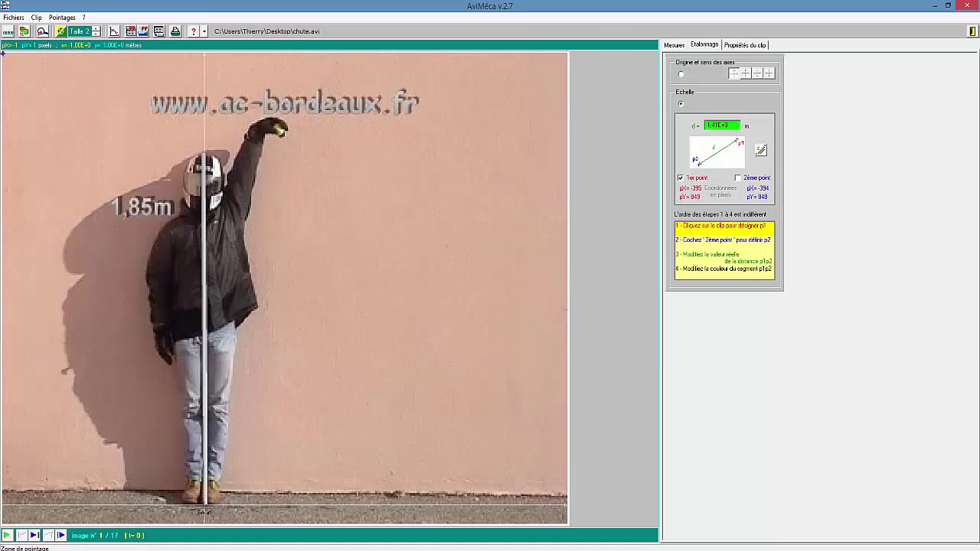The width and height of the screenshot is (980, 551).
Task: Click the go to first image button
Action: tap(21, 535)
